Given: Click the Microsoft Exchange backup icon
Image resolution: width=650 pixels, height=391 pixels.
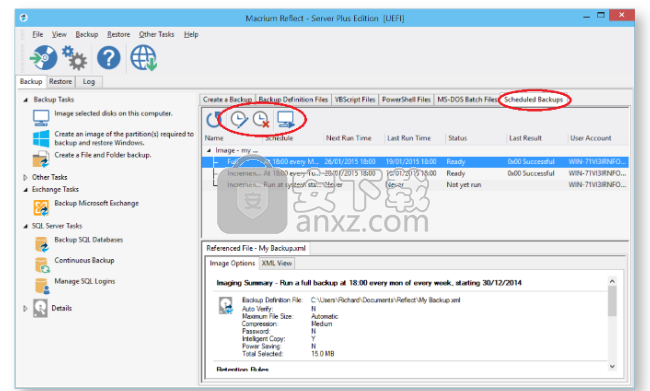Looking at the screenshot, I should point(41,208).
